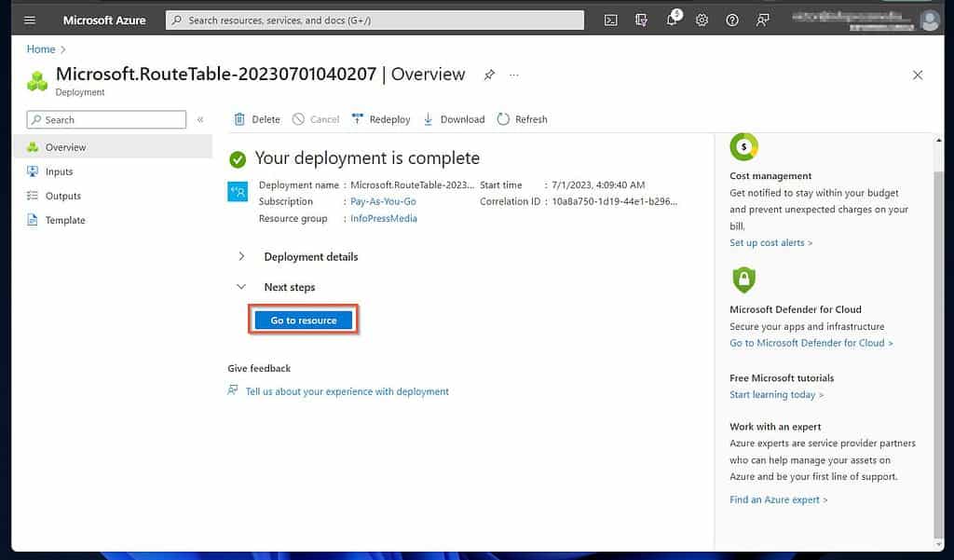
Task: Click the Correlation ID value
Action: click(615, 201)
